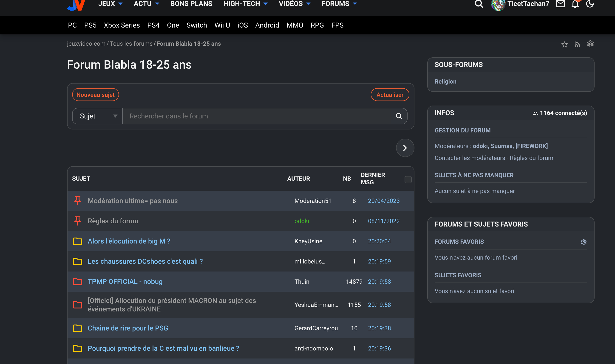The height and width of the screenshot is (364, 615).
Task: Click folder icon of Alors l'élocution topic
Action: tap(78, 241)
